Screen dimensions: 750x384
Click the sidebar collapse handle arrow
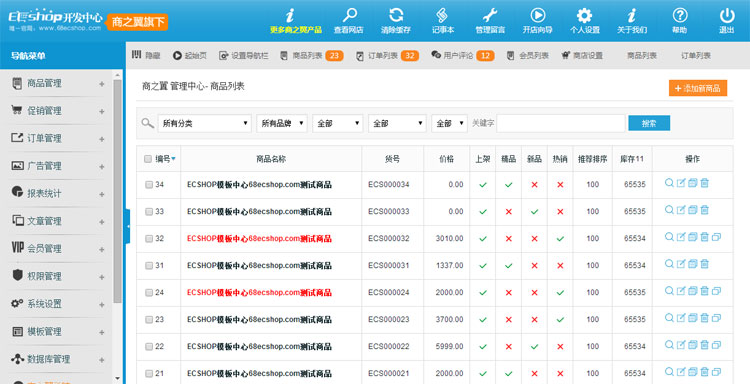point(128,226)
